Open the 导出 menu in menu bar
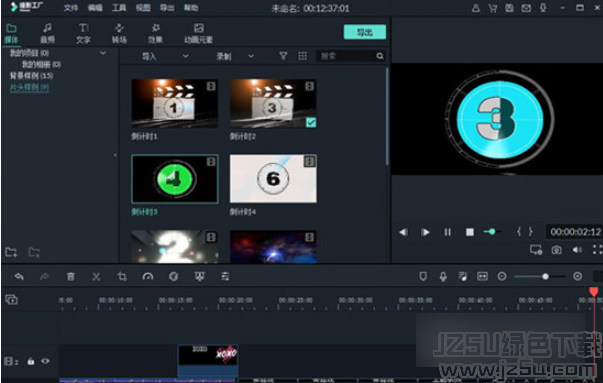The height and width of the screenshot is (383, 603). 167,8
